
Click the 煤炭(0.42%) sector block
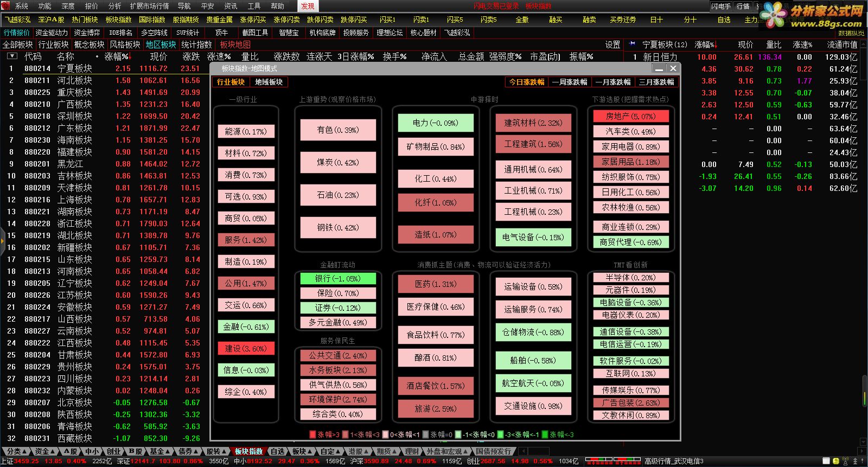coord(337,162)
